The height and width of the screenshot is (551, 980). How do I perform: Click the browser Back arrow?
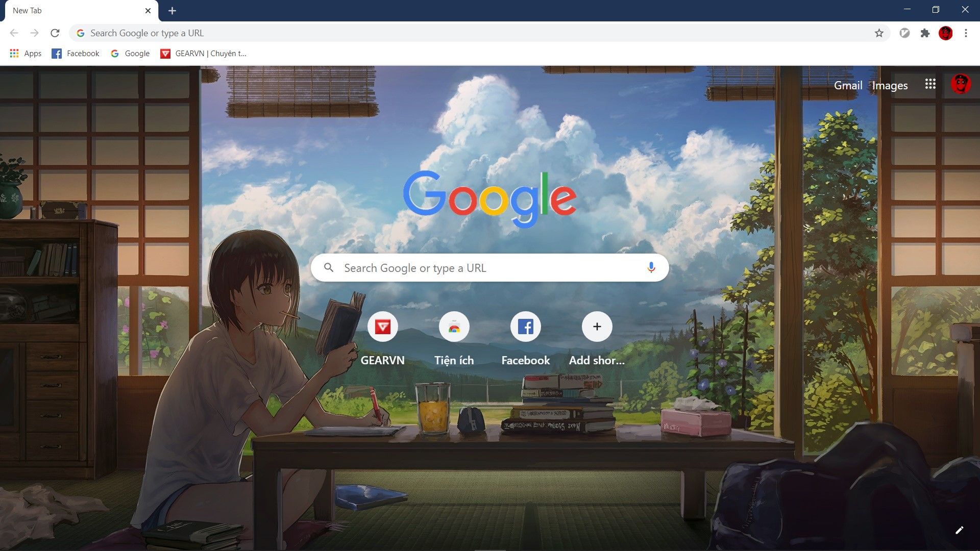14,33
